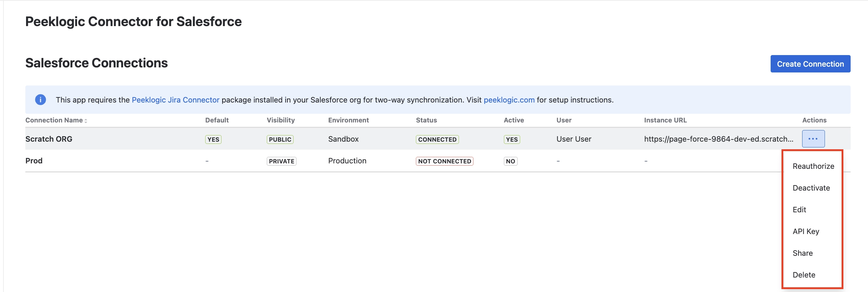
Task: Select Reauthorize from the actions menu
Action: (813, 166)
